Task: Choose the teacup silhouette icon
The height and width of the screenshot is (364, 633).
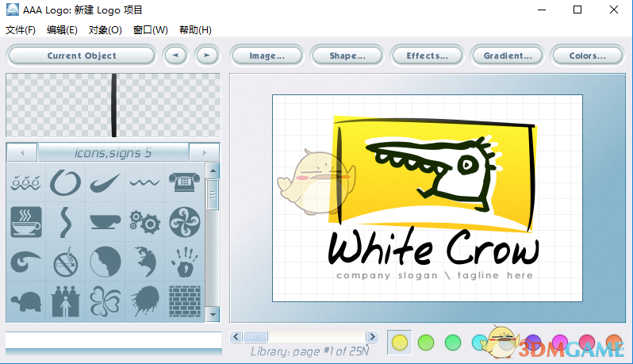Action: click(105, 222)
